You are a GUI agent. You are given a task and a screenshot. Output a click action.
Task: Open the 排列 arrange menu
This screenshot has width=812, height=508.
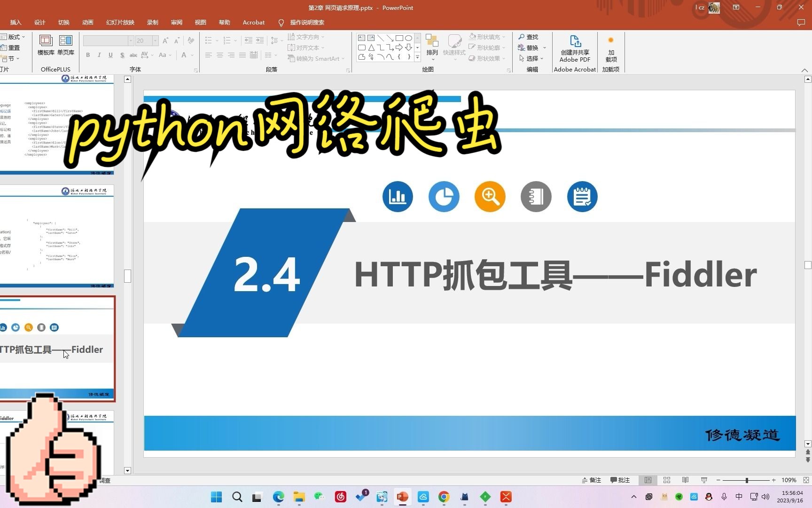[432, 47]
